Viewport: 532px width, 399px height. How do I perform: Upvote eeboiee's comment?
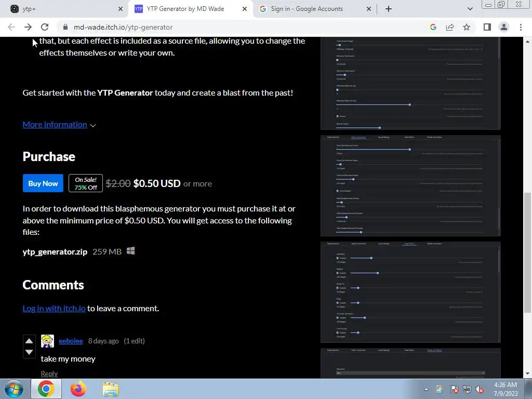tap(29, 341)
